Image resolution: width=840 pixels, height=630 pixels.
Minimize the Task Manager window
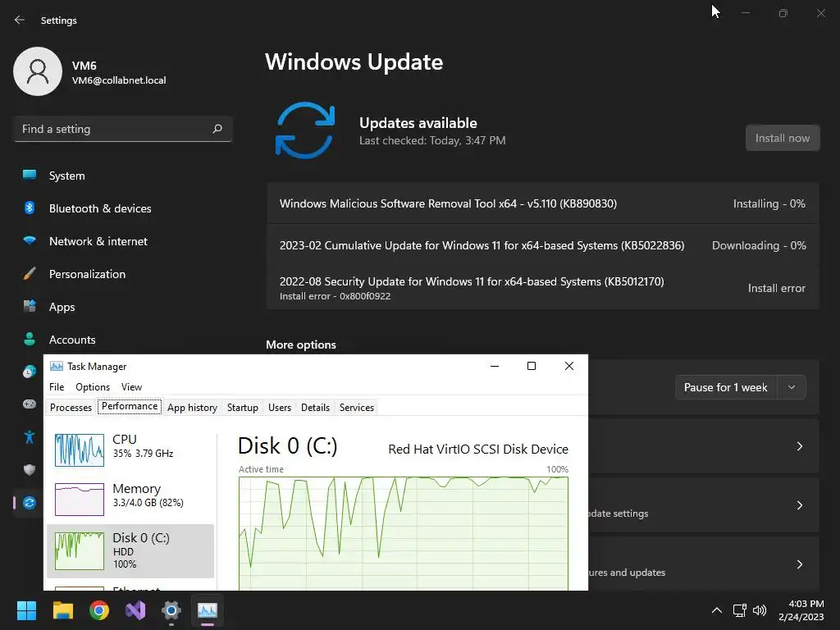point(495,366)
